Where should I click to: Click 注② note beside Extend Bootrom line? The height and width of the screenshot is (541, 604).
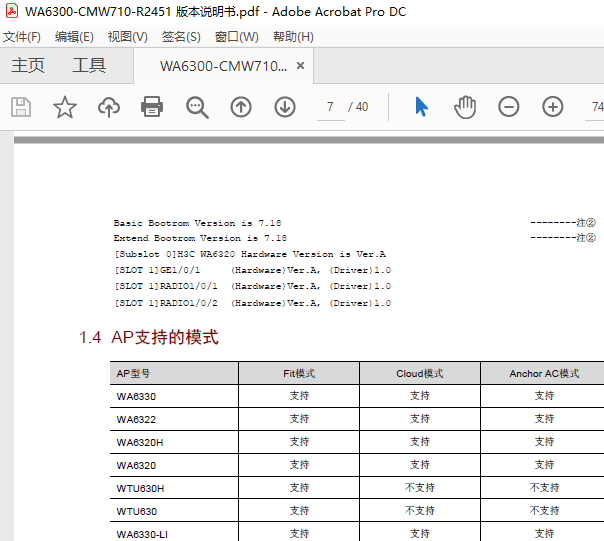coord(586,238)
